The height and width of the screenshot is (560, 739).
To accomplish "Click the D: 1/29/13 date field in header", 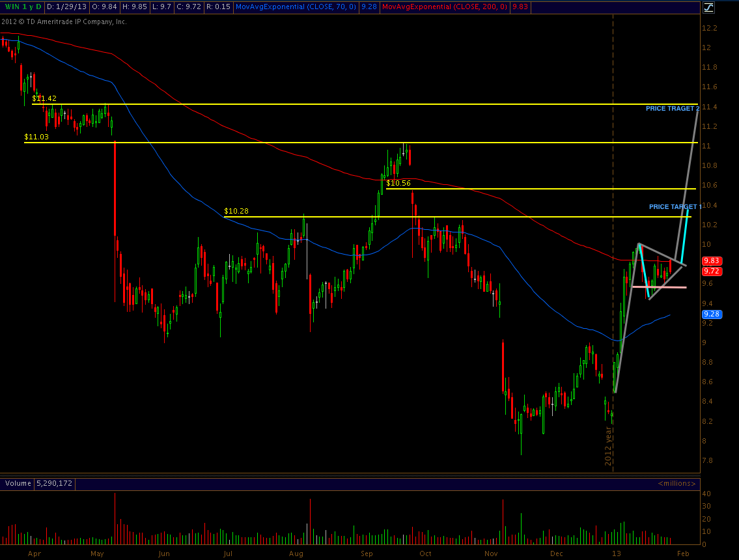I will 69,7.
